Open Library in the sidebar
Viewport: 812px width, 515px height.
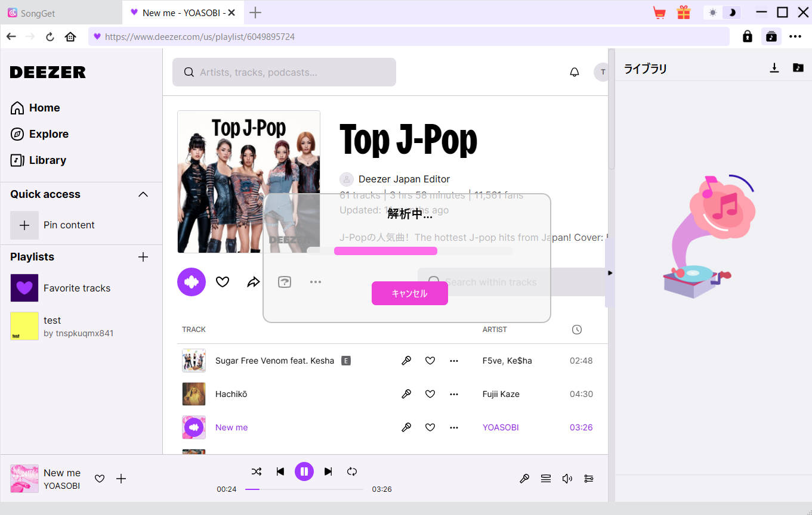point(38,160)
